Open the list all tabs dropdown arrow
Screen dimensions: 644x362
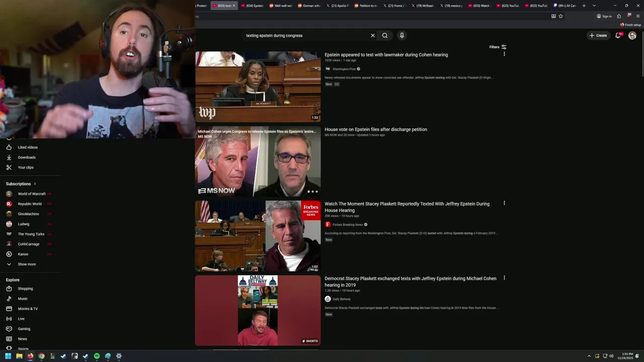(594, 6)
